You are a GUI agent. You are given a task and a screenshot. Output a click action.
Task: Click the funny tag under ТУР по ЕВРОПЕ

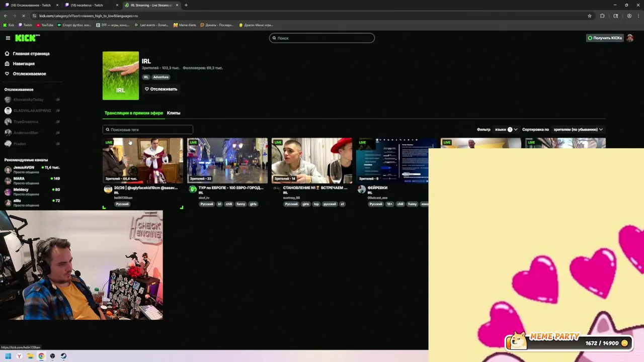coord(240,204)
